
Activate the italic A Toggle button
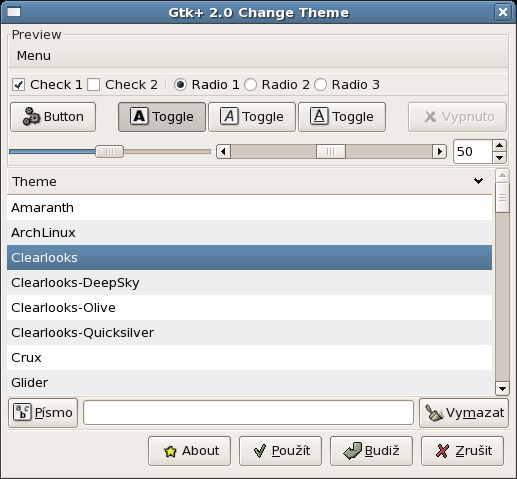(x=252, y=117)
